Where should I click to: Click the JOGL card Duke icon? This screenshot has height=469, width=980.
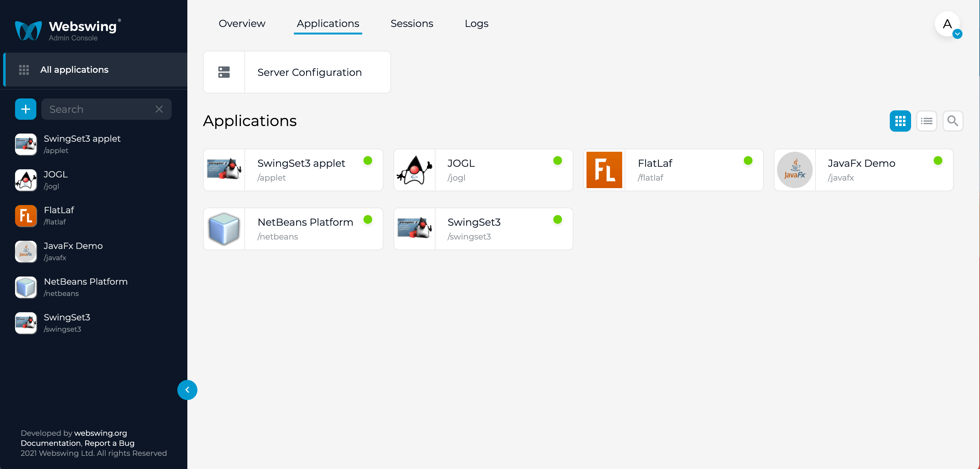(x=414, y=170)
